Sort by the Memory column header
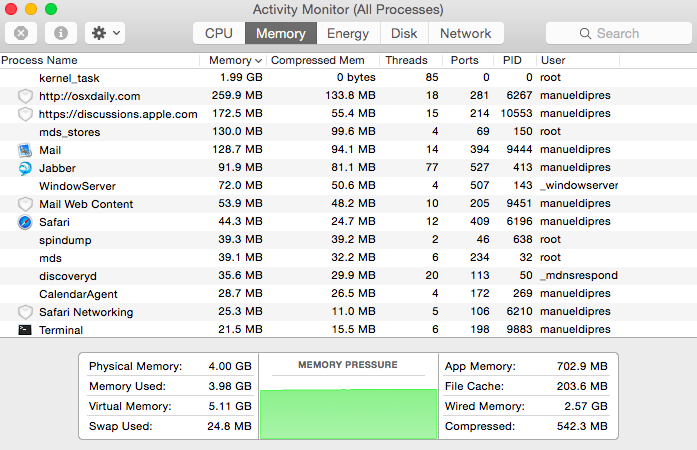The width and height of the screenshot is (697, 450). pyautogui.click(x=231, y=60)
